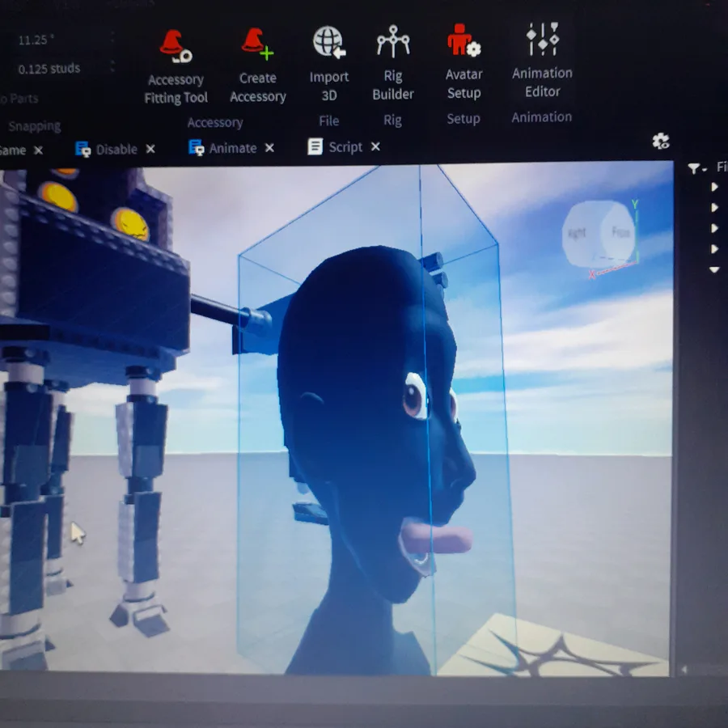
Task: Click the Right face of the view cube
Action: [578, 233]
